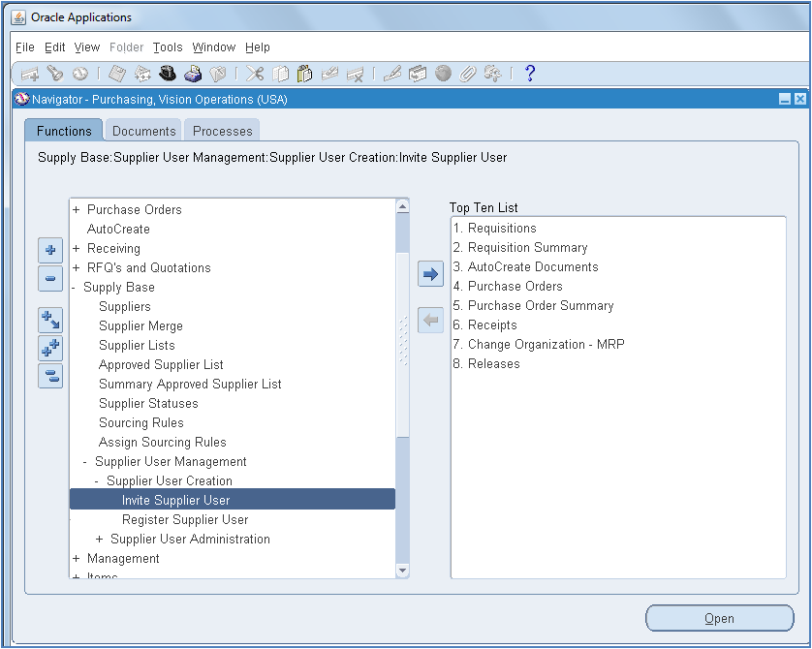Switch to the Processes tab
The height and width of the screenshot is (649, 812).
(223, 131)
